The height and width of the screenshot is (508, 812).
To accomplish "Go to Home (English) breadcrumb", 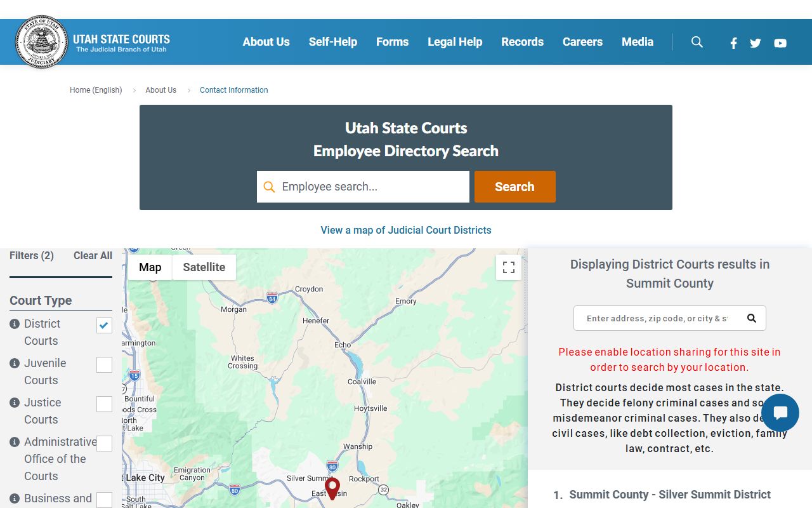I will coord(96,90).
